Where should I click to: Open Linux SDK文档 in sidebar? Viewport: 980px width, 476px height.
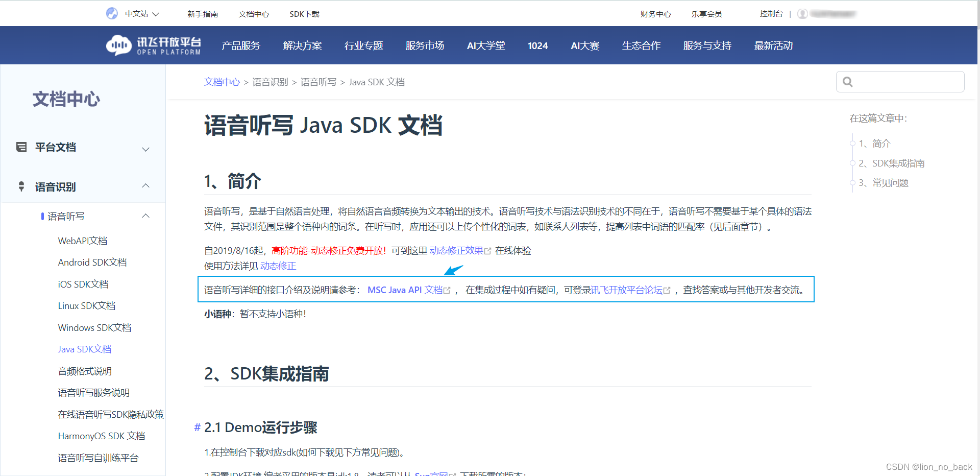tap(87, 305)
